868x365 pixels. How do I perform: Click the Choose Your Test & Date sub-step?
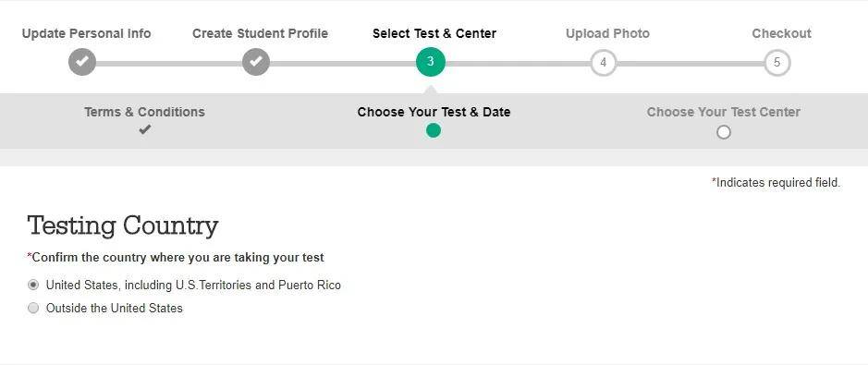434,112
